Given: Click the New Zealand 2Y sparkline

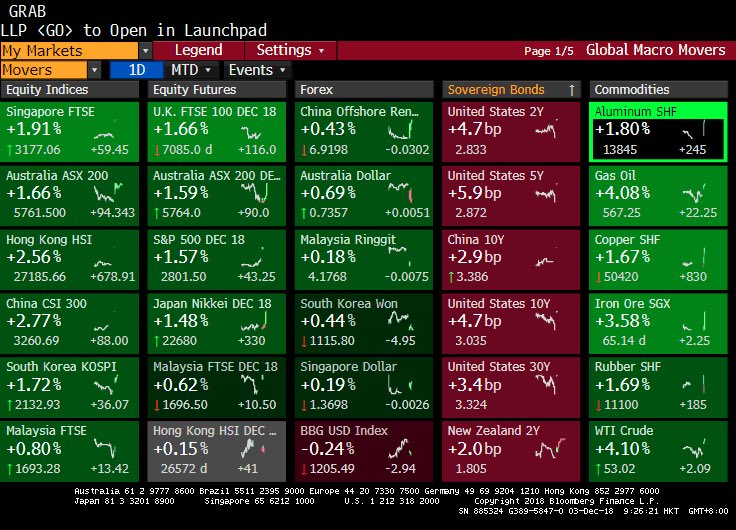Looking at the screenshot, I should [x=550, y=448].
